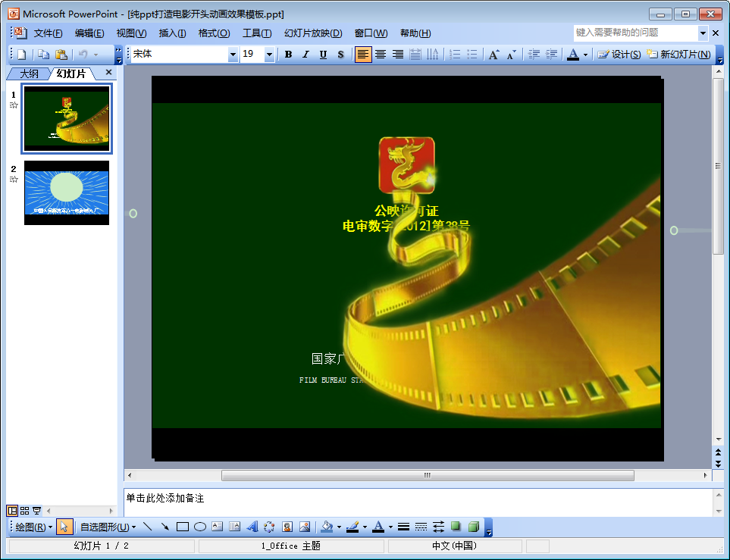
Task: Open font size dropdown showing 19
Action: (x=269, y=55)
